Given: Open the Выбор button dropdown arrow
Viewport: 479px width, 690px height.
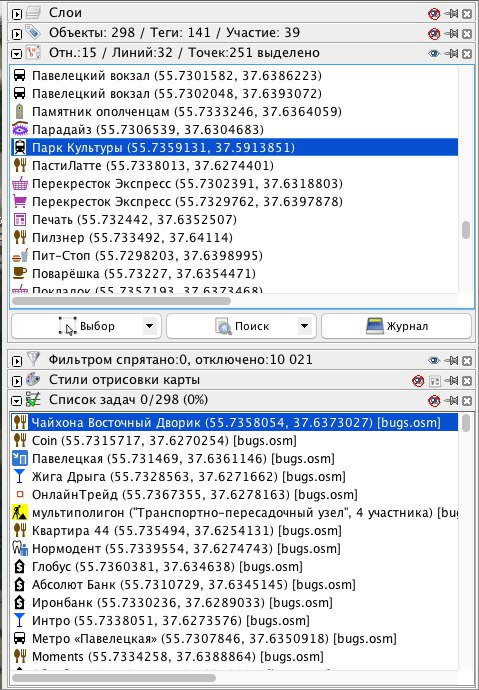Looking at the screenshot, I should click(150, 326).
